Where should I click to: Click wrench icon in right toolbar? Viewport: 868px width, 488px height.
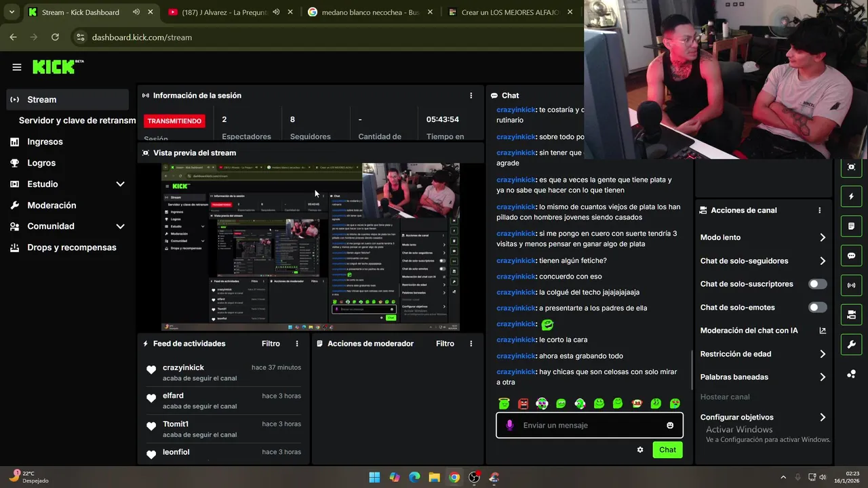tap(851, 344)
